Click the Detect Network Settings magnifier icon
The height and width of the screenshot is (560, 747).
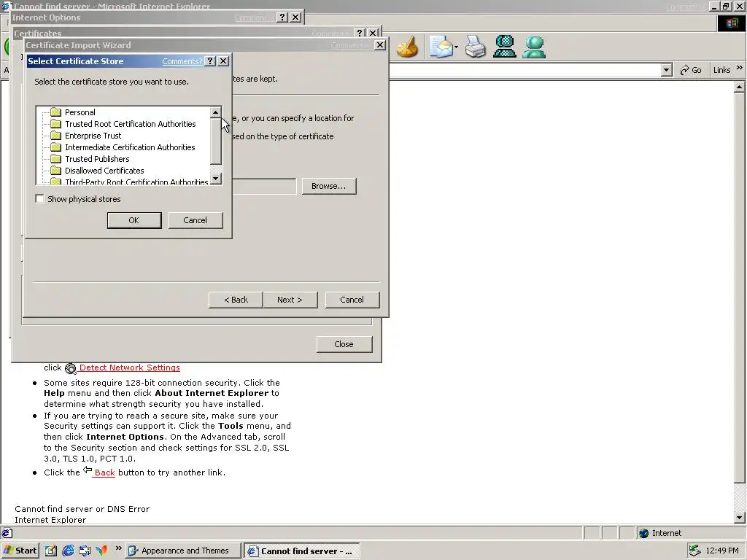(x=71, y=368)
